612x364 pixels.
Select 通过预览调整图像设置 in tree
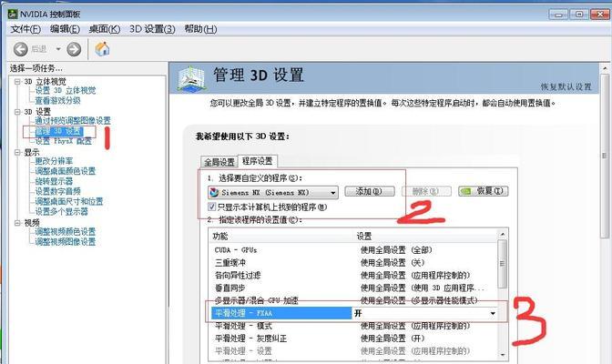coord(73,120)
